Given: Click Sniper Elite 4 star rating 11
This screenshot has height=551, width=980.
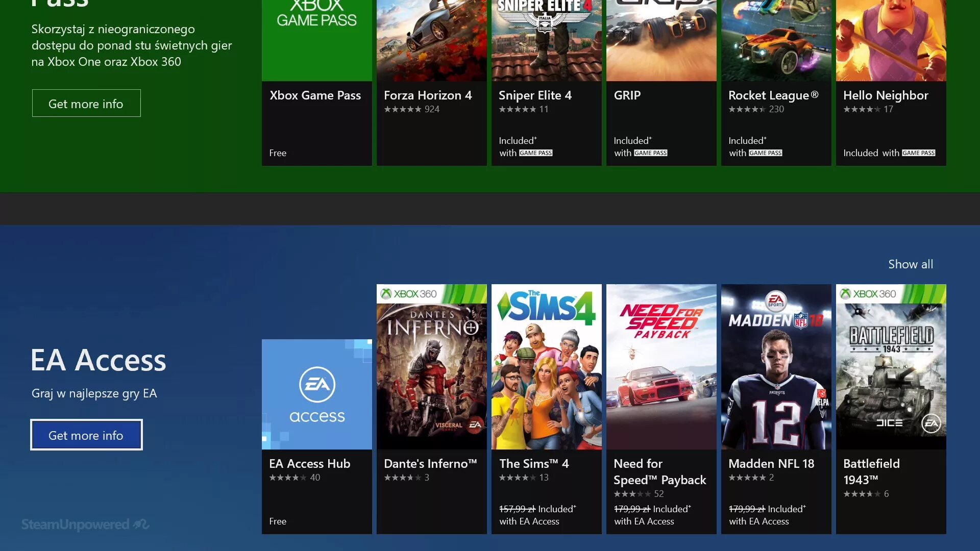Looking at the screenshot, I should click(524, 109).
